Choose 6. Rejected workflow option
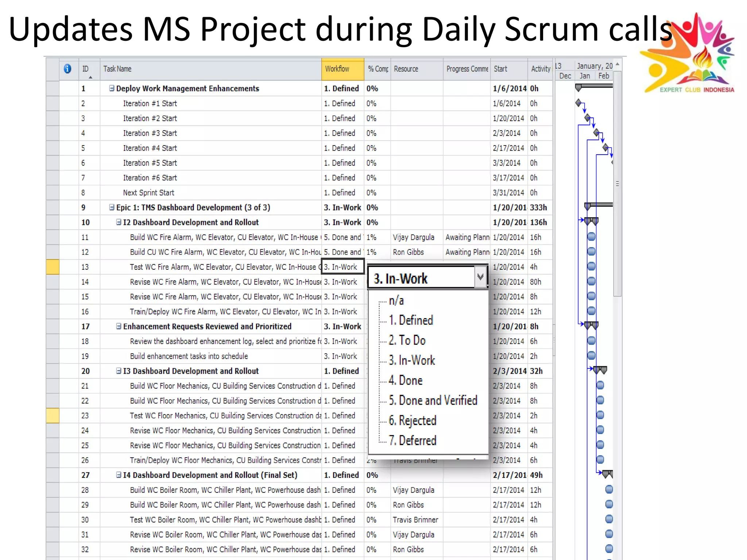 coord(413,421)
